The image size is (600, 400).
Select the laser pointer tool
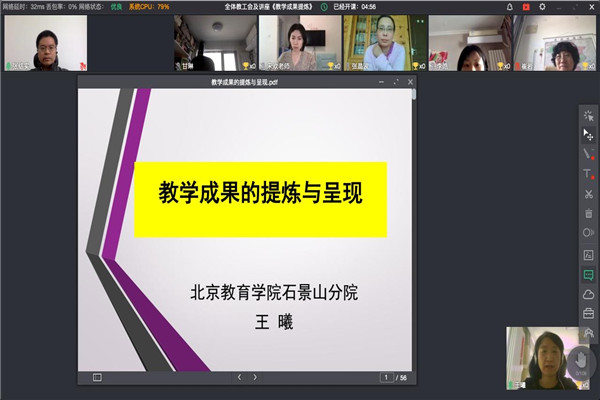click(589, 115)
